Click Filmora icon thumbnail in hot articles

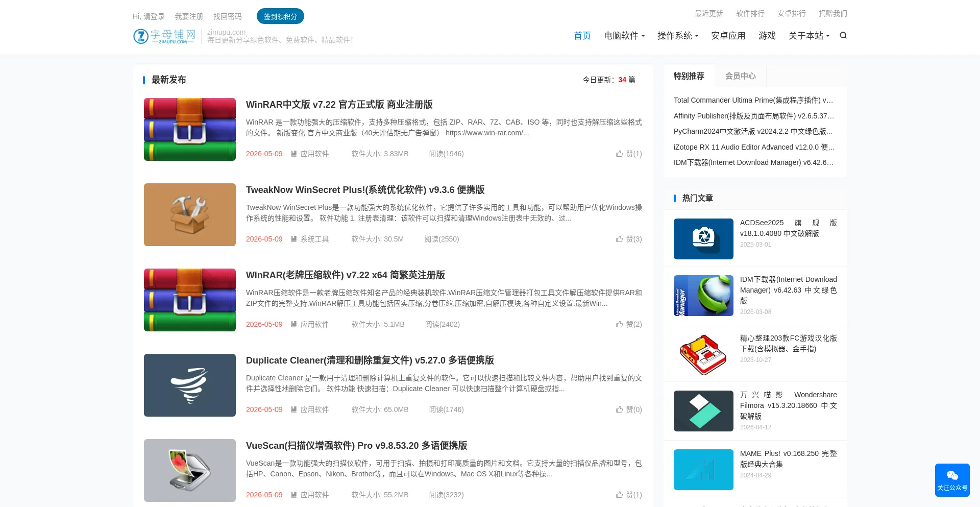703,411
